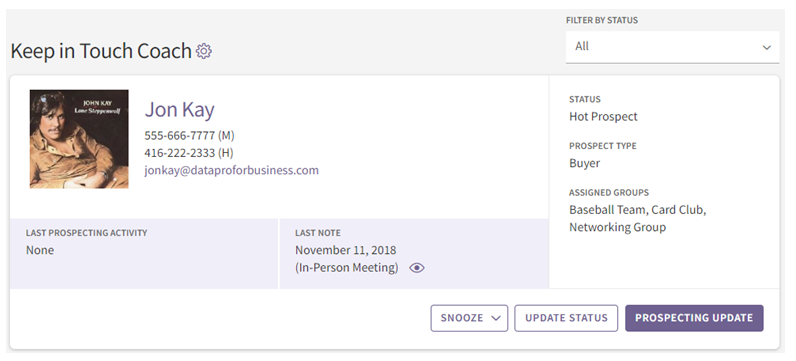Image resolution: width=796 pixels, height=361 pixels.
Task: Click the Buyer prospect type value
Action: point(584,163)
